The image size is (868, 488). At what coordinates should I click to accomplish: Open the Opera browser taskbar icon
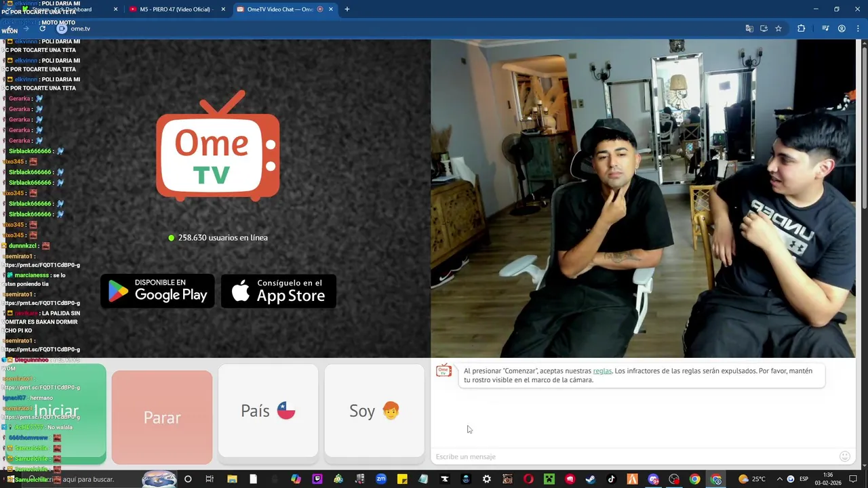[528, 479]
